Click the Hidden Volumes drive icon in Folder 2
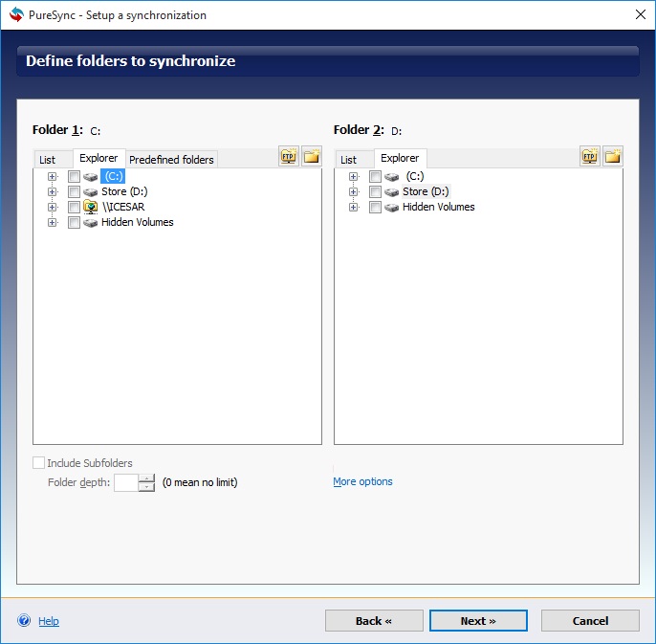Viewport: 656px width, 644px height. [392, 208]
